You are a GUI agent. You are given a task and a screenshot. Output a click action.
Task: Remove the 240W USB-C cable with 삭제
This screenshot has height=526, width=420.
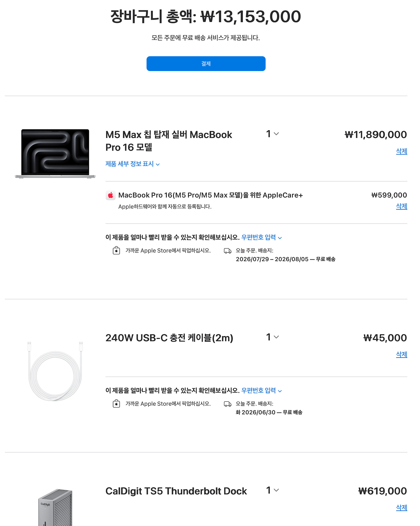click(x=401, y=354)
